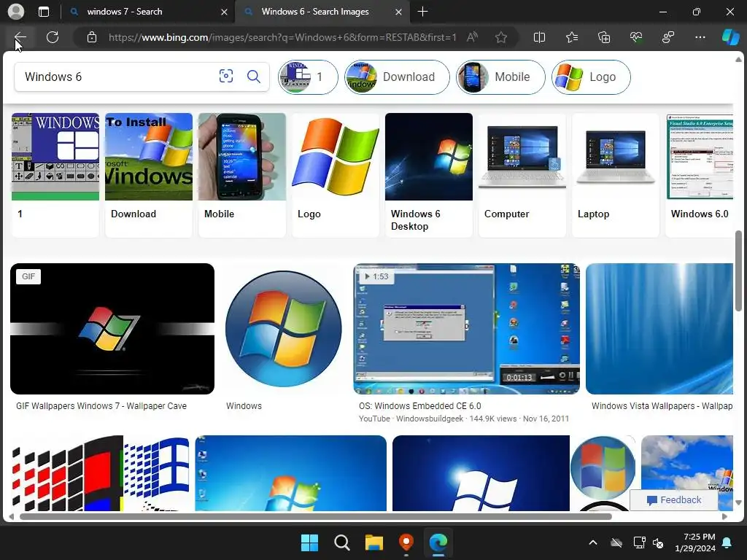Screen dimensions: 747x560
Task: Click 'Windows Vista Wallpapers' caption link
Action: 662,406
